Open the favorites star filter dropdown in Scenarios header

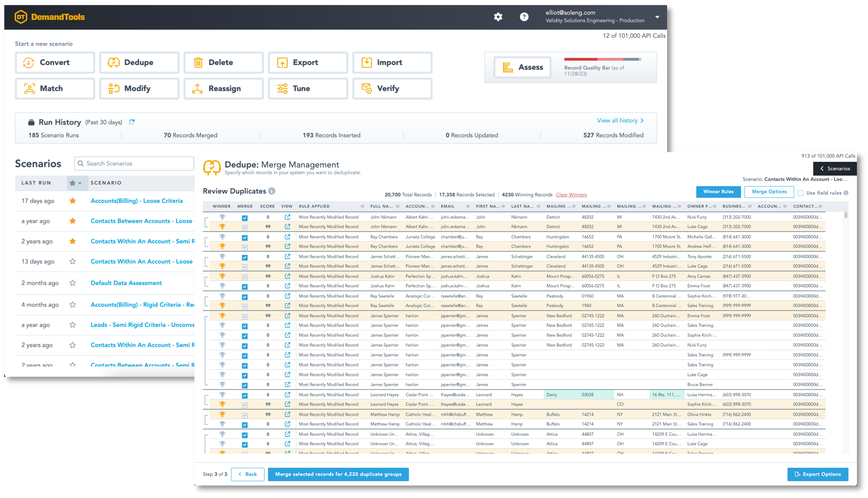(80, 183)
